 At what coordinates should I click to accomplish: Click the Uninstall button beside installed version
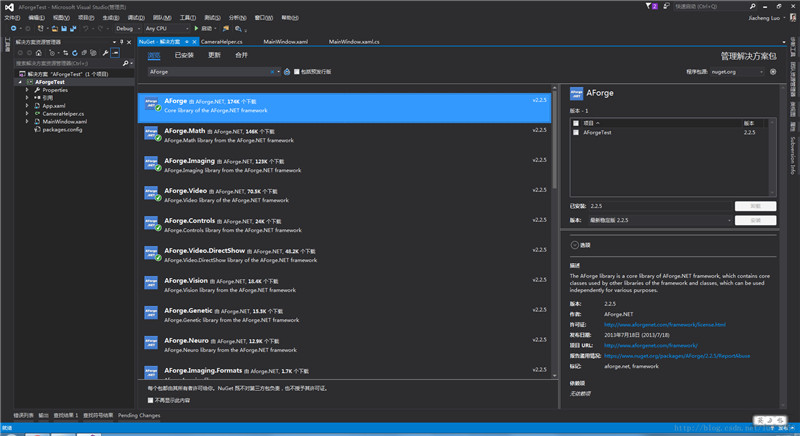[x=756, y=206]
